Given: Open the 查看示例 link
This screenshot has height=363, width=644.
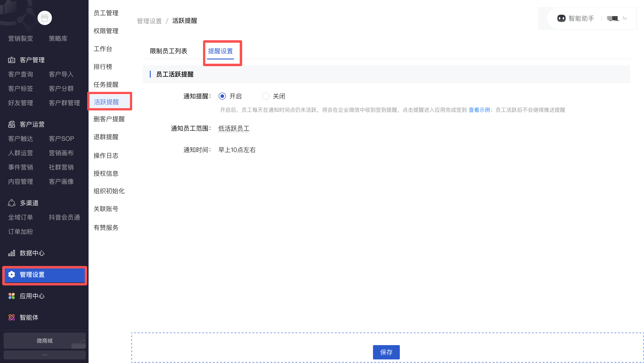Looking at the screenshot, I should 479,110.
